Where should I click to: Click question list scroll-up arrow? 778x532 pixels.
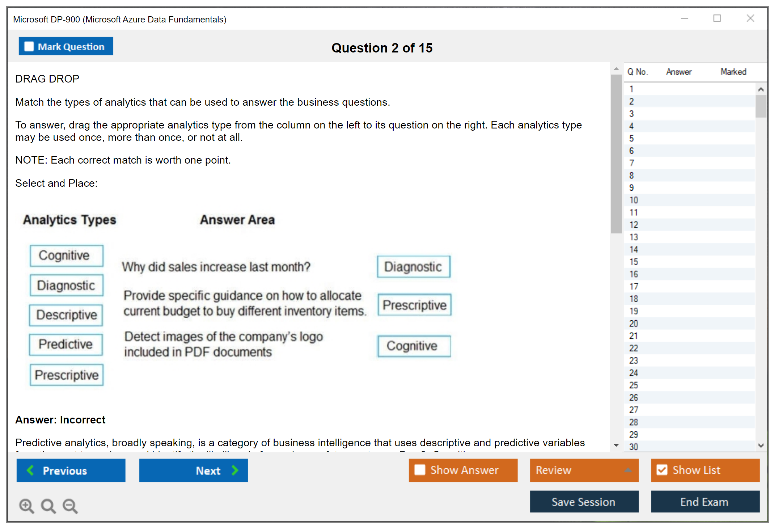click(761, 89)
